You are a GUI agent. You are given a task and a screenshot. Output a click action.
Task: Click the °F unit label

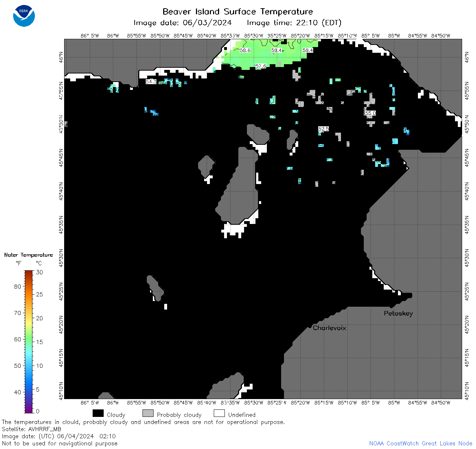[19, 263]
